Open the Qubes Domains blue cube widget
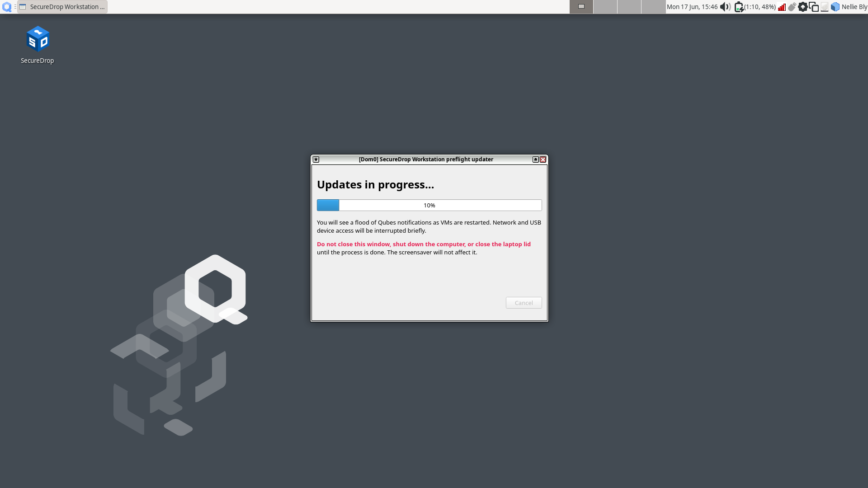Screen dimensions: 868x488 [835, 7]
